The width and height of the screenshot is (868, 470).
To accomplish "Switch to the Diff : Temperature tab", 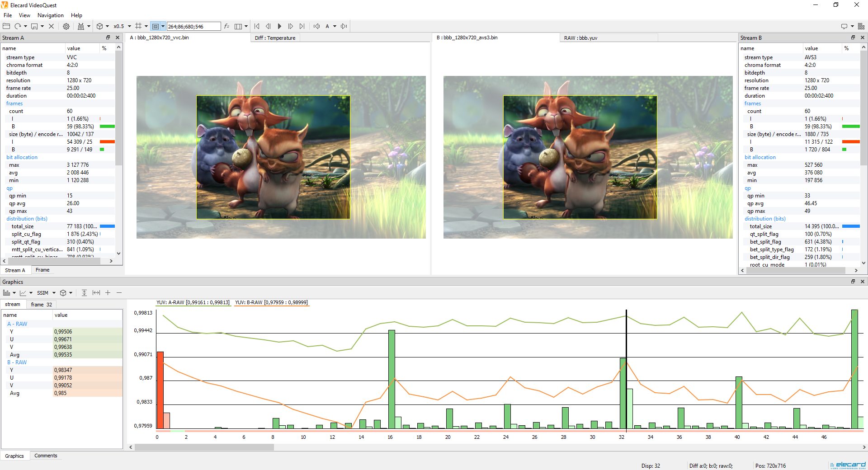I will point(275,38).
